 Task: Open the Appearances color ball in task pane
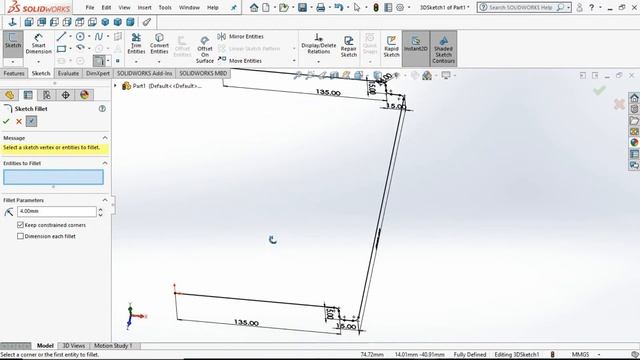634,142
